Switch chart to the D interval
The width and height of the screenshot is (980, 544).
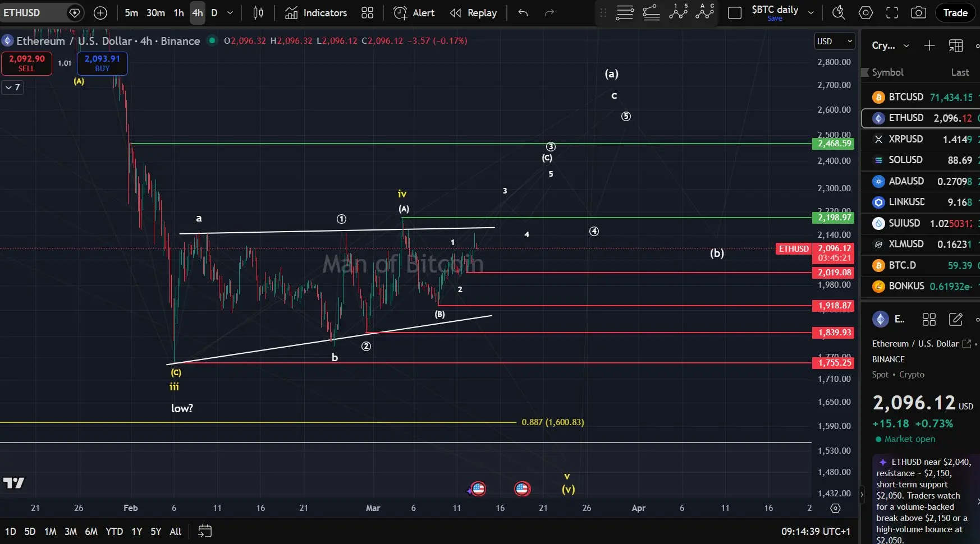pos(214,13)
